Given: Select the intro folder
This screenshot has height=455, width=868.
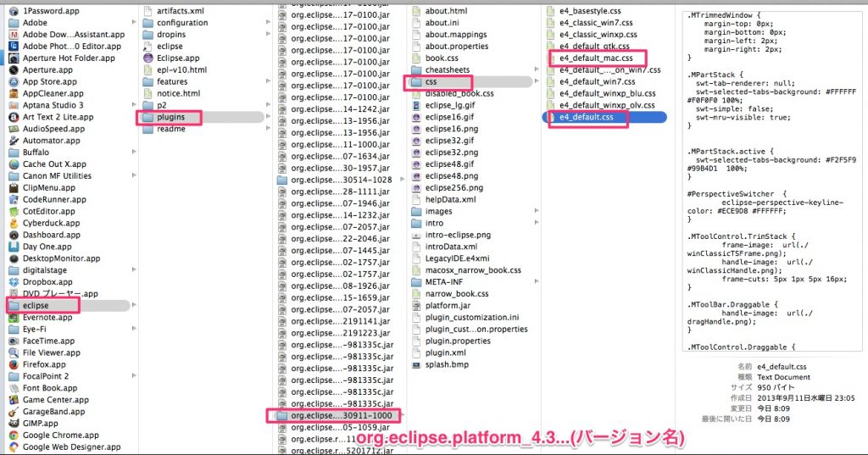Looking at the screenshot, I should (433, 223).
